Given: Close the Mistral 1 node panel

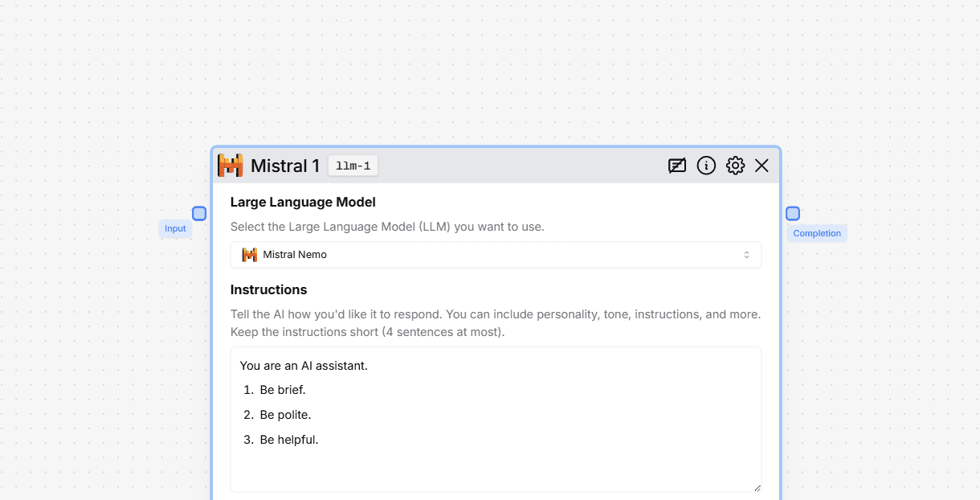Looking at the screenshot, I should pyautogui.click(x=762, y=166).
